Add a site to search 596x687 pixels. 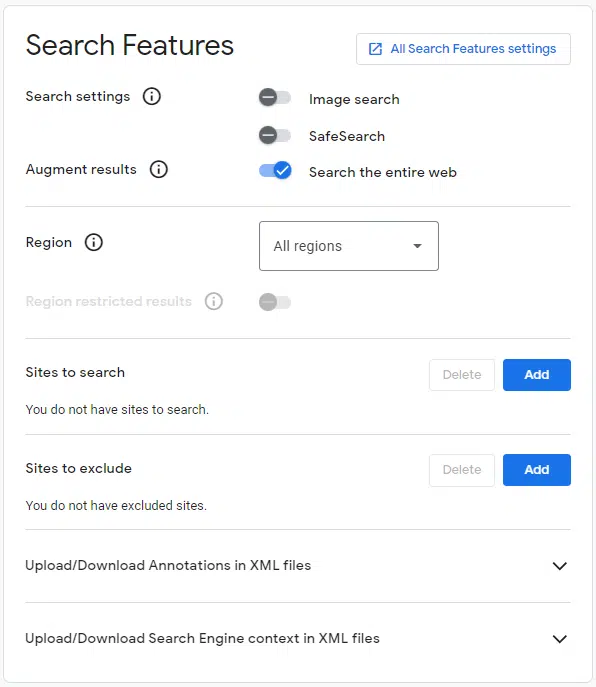[537, 375]
